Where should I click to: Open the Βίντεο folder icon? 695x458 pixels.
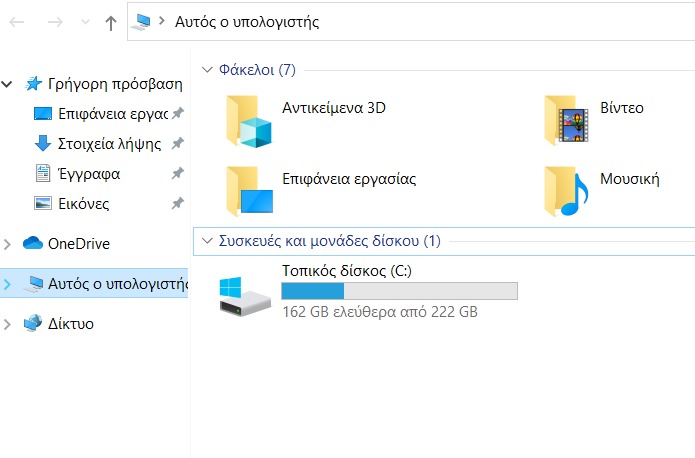(x=567, y=122)
